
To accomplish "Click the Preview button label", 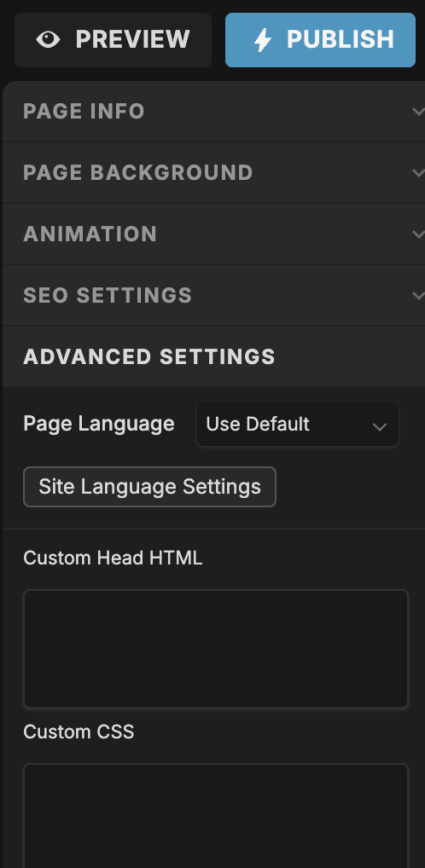I will coord(132,40).
